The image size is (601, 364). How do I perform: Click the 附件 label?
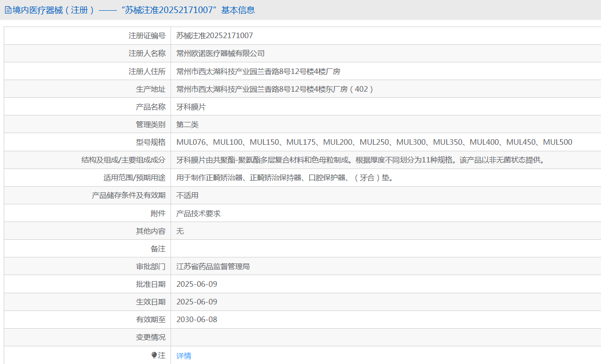[x=158, y=213]
